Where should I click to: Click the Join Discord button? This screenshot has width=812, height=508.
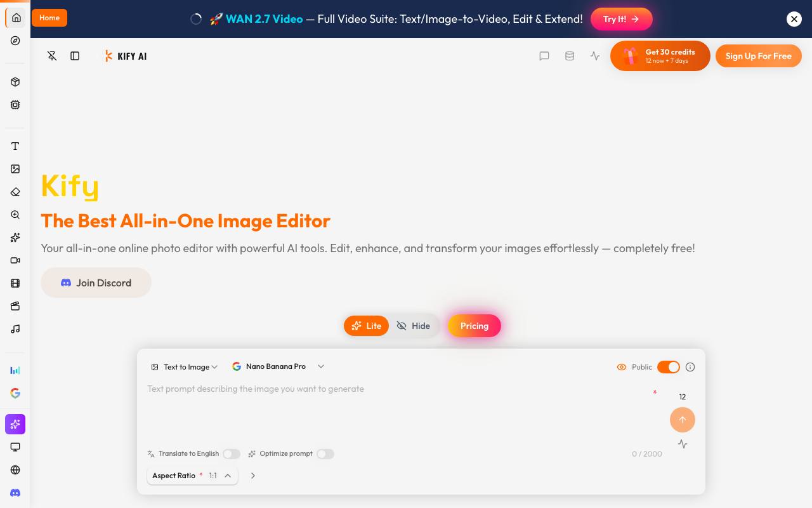tap(96, 283)
